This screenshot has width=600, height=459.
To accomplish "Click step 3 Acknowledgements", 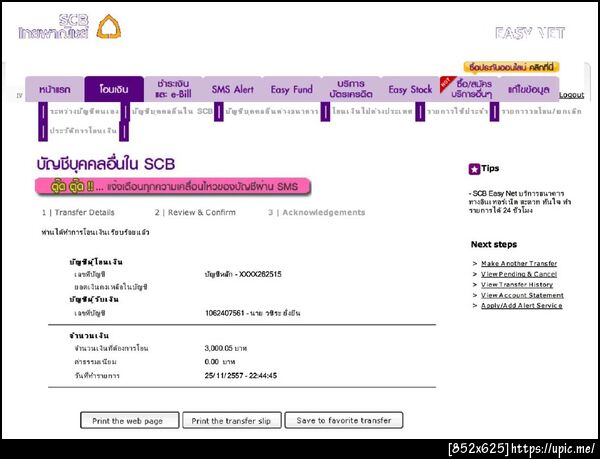I will [x=316, y=212].
